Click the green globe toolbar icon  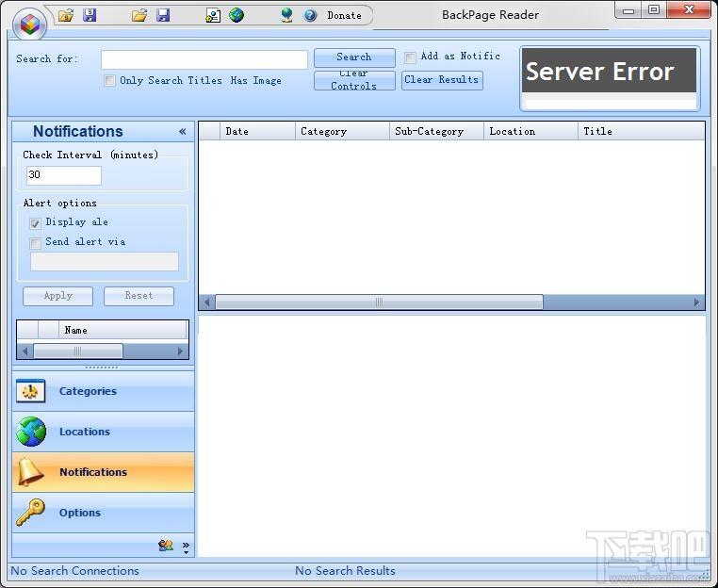(237, 15)
